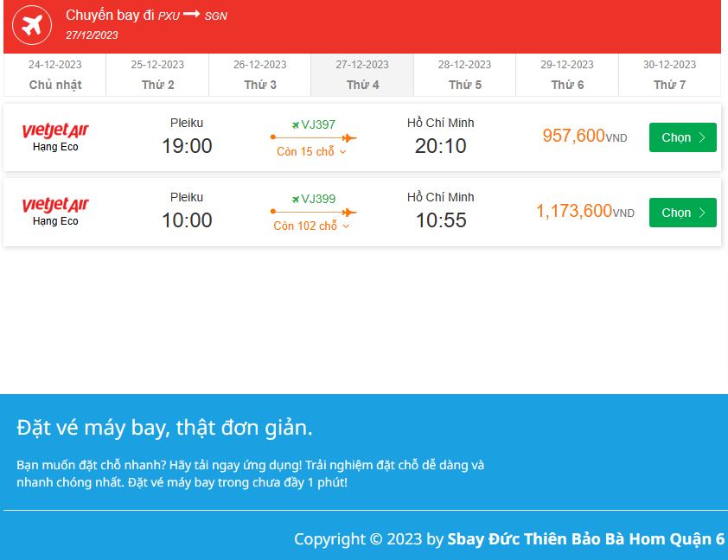Select the 27-12-2023 Thứ 4 date tab

click(362, 75)
